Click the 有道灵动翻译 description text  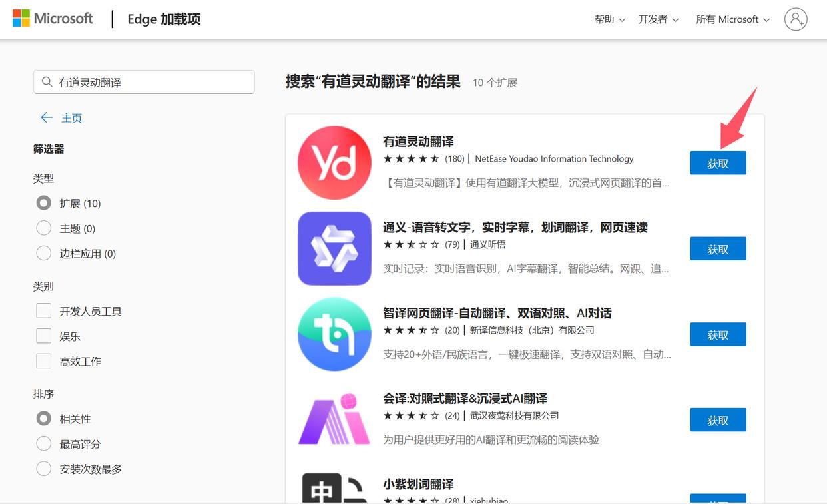pos(526,183)
